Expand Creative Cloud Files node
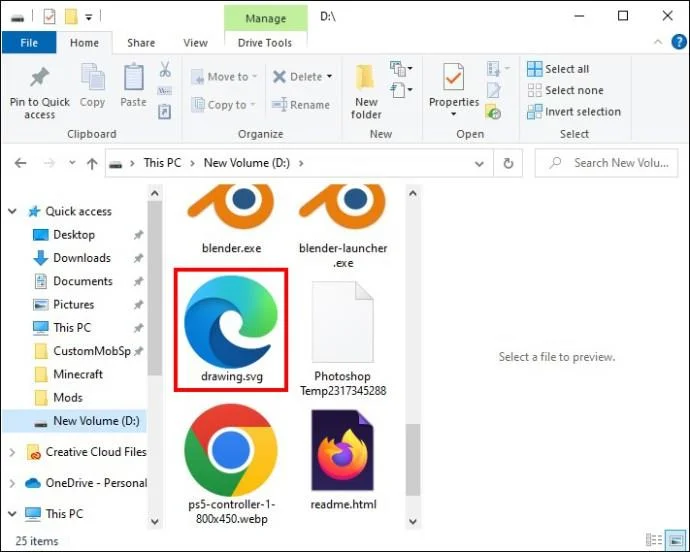 pyautogui.click(x=12, y=452)
